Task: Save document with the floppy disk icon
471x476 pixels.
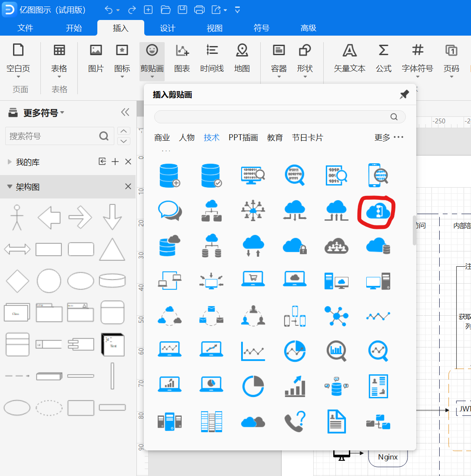Action: 182,10
